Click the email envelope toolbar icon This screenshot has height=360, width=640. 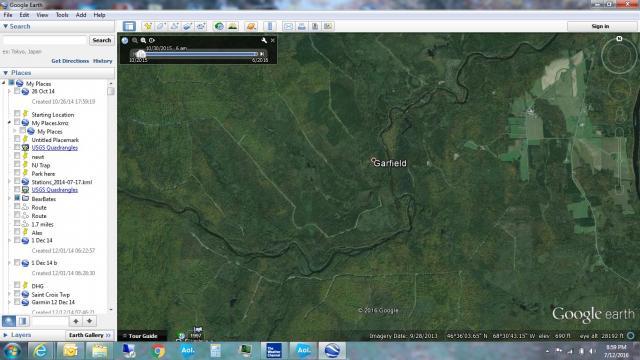click(288, 26)
